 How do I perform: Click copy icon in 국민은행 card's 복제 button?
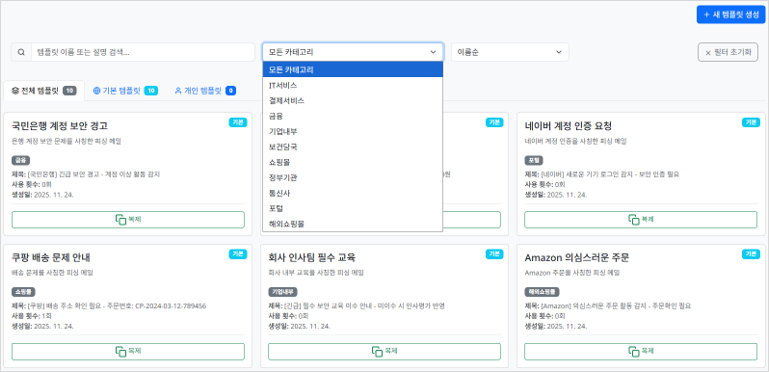click(x=121, y=220)
